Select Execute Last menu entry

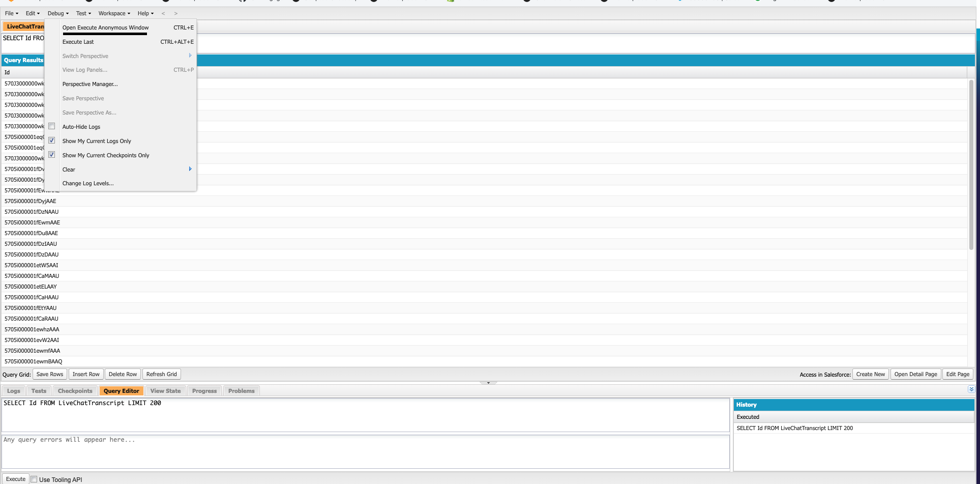point(121,42)
